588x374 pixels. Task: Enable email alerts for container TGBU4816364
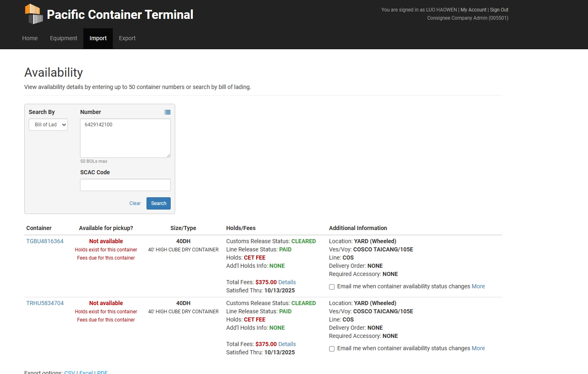332,287
